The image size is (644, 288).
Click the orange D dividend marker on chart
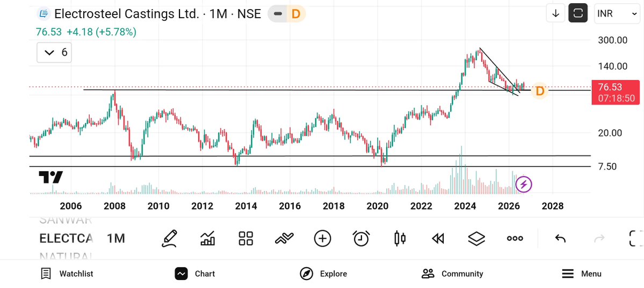pyautogui.click(x=540, y=91)
